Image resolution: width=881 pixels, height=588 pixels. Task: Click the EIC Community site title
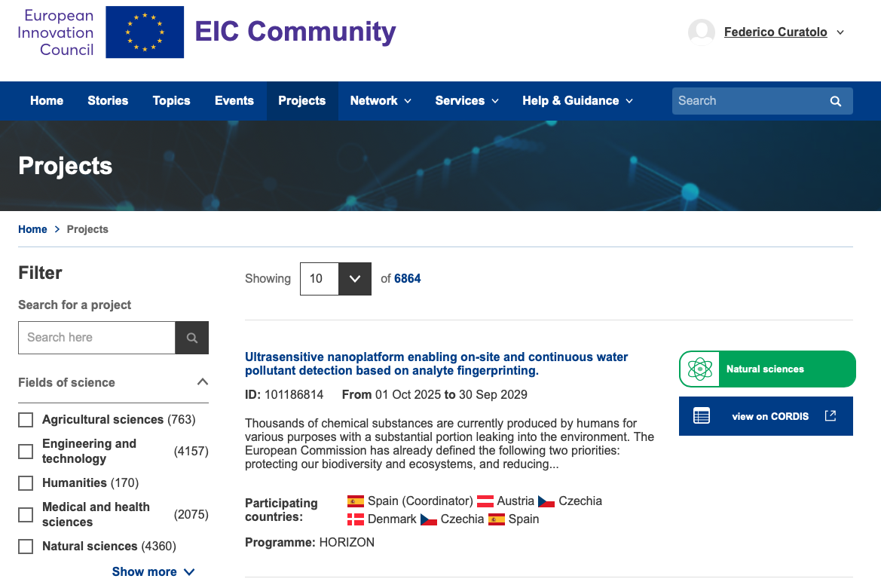tap(295, 32)
